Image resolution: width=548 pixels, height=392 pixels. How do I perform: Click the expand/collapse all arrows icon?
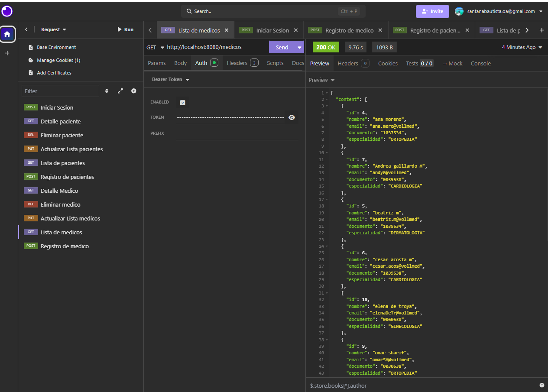[120, 91]
